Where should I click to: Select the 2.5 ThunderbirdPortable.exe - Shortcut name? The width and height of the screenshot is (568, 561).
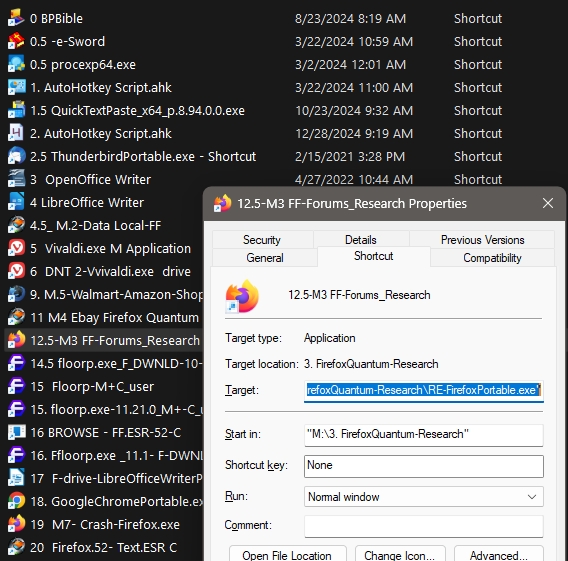tap(143, 156)
